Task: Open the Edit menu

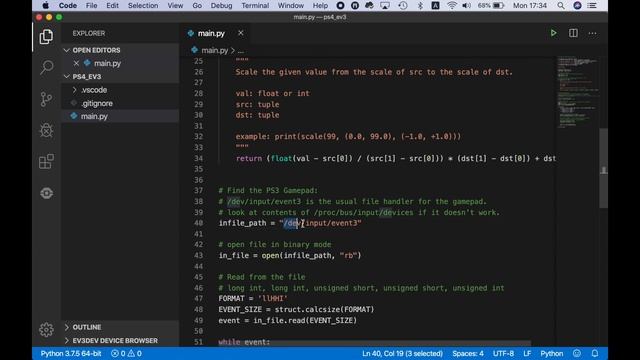Action: coord(112,6)
